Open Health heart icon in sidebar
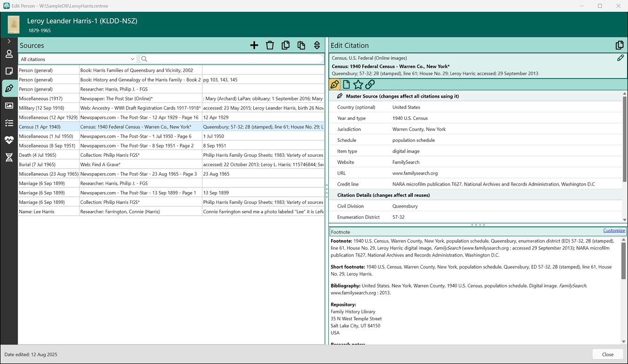628x364 pixels. (x=9, y=140)
